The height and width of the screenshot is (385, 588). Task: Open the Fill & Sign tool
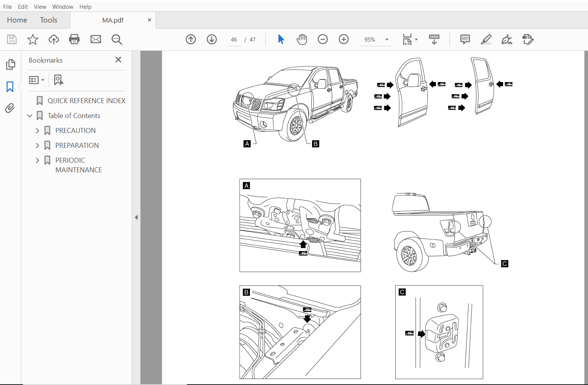point(507,39)
